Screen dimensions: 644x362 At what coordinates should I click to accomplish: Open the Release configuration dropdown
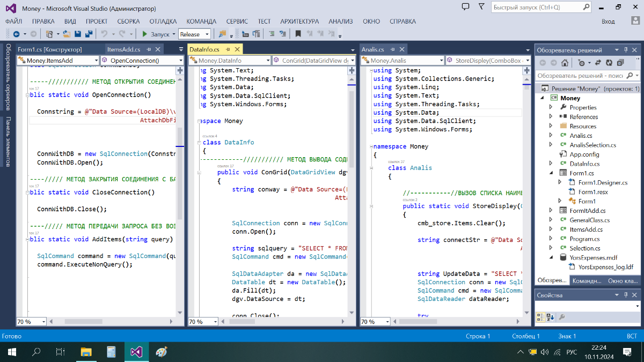pyautogui.click(x=194, y=34)
